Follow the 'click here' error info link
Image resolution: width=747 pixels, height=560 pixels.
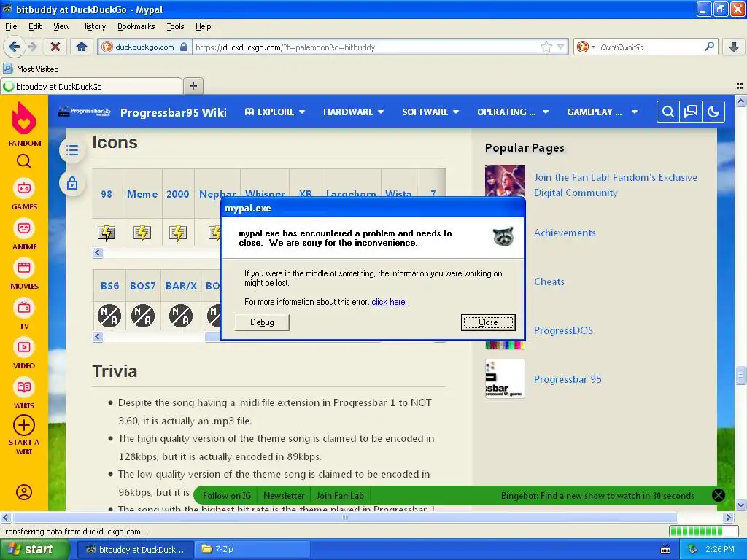coord(389,302)
